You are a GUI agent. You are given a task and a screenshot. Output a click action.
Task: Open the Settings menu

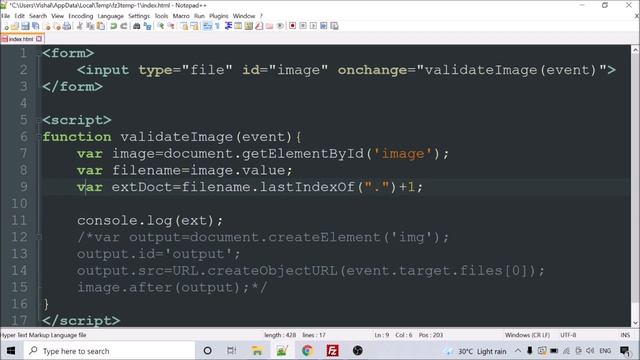point(139,16)
